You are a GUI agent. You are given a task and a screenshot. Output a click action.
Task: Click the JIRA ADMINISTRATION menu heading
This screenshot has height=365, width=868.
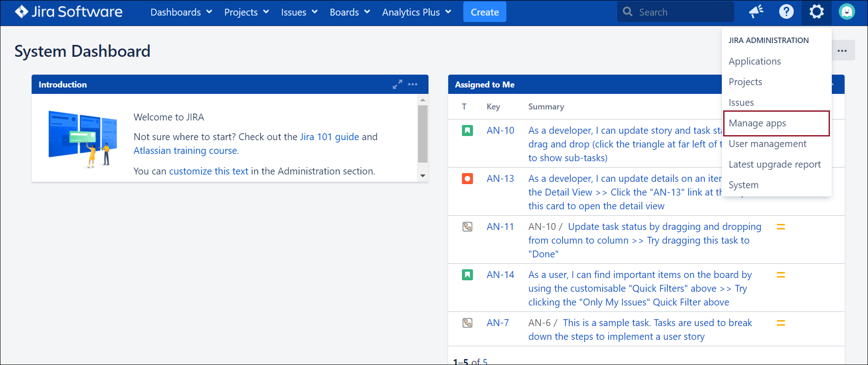coord(769,40)
